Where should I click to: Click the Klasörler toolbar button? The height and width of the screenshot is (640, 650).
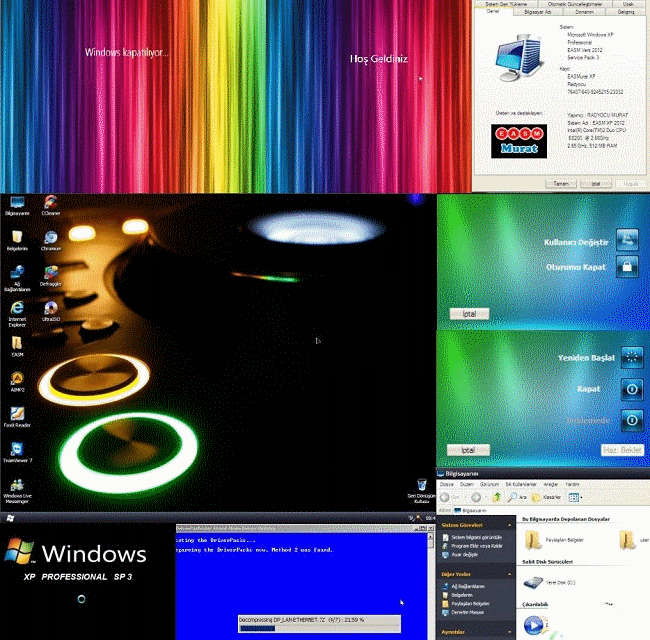pos(546,497)
